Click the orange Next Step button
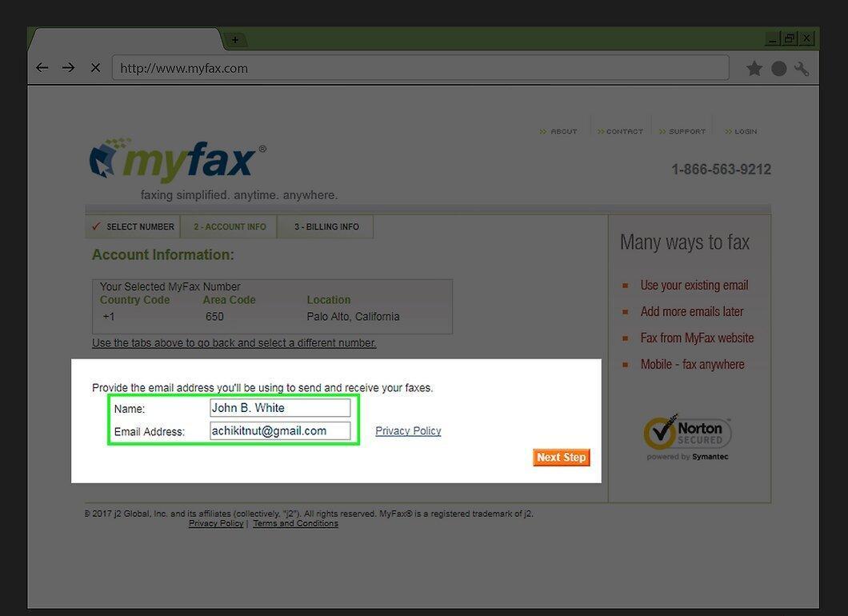Image resolution: width=848 pixels, height=616 pixels. 562,458
